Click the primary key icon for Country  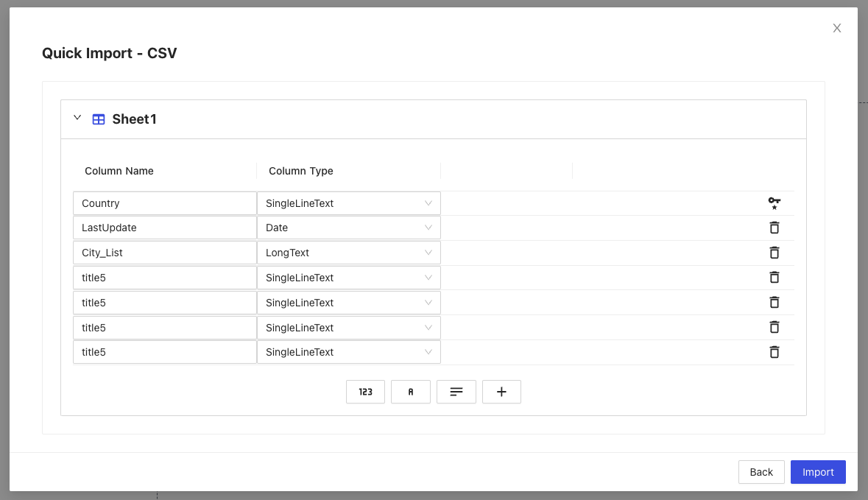[x=774, y=203]
